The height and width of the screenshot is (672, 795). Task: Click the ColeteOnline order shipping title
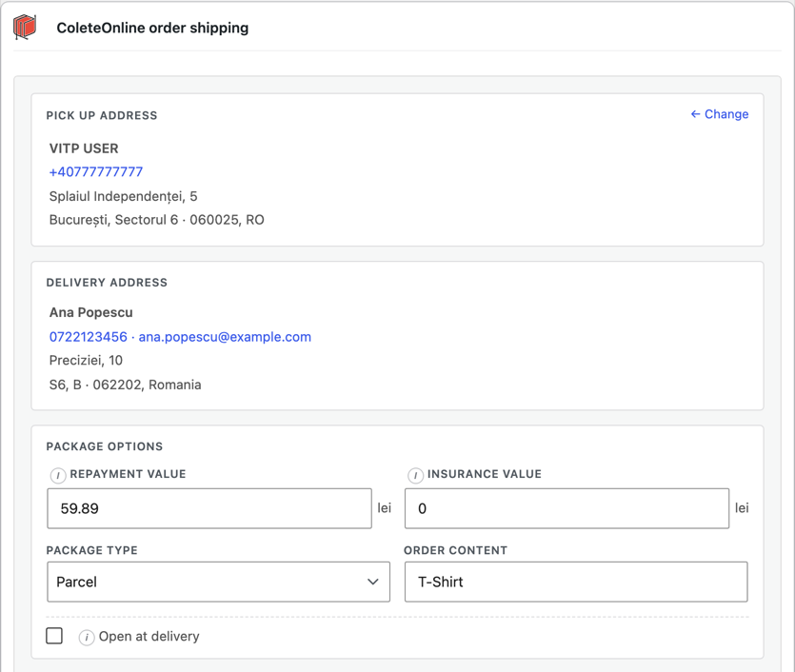coord(152,28)
